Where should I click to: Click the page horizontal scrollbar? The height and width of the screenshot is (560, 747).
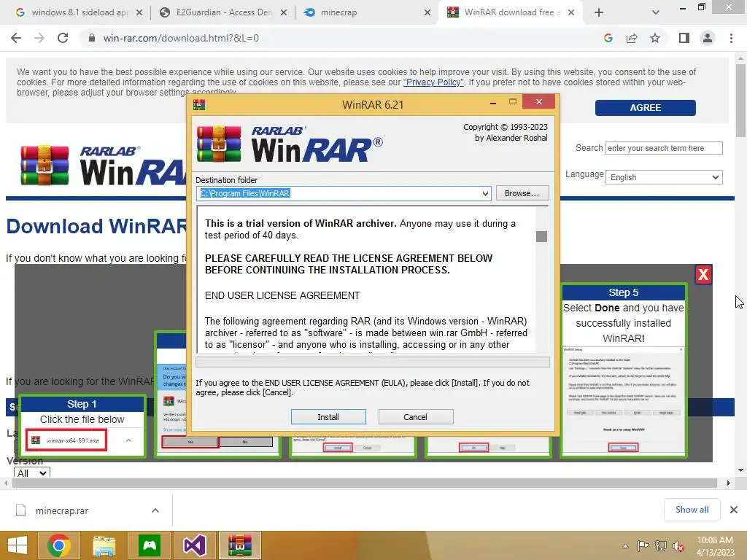click(365, 483)
